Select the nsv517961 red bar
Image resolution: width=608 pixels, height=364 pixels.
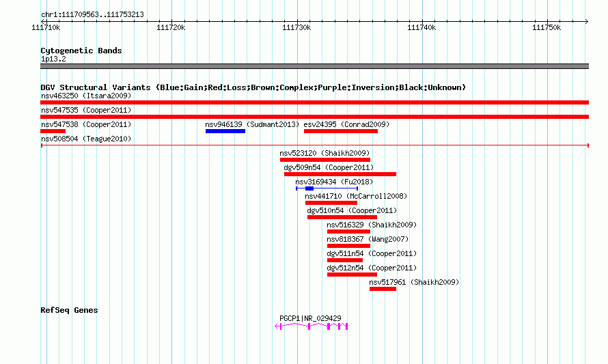pos(383,289)
